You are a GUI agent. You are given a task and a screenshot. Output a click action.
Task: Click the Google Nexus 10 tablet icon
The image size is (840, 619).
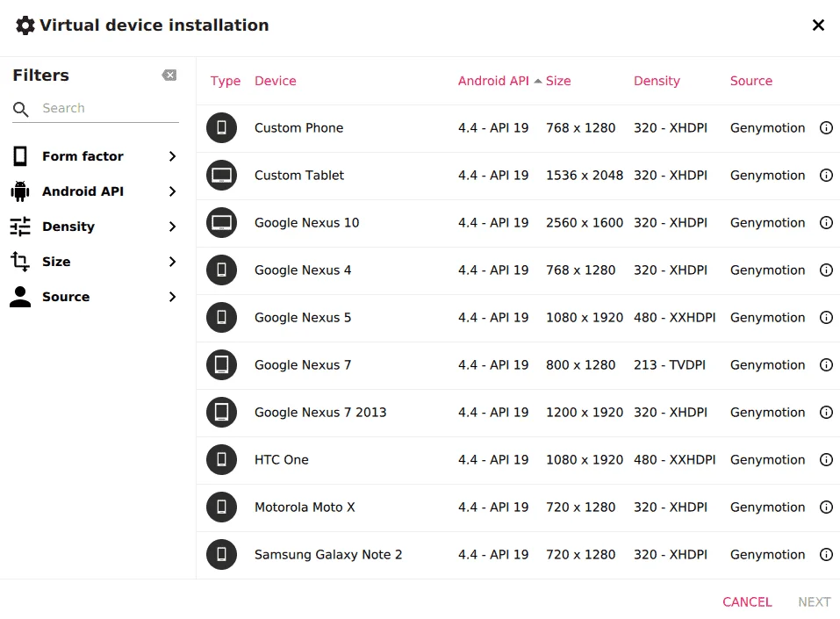click(x=221, y=222)
